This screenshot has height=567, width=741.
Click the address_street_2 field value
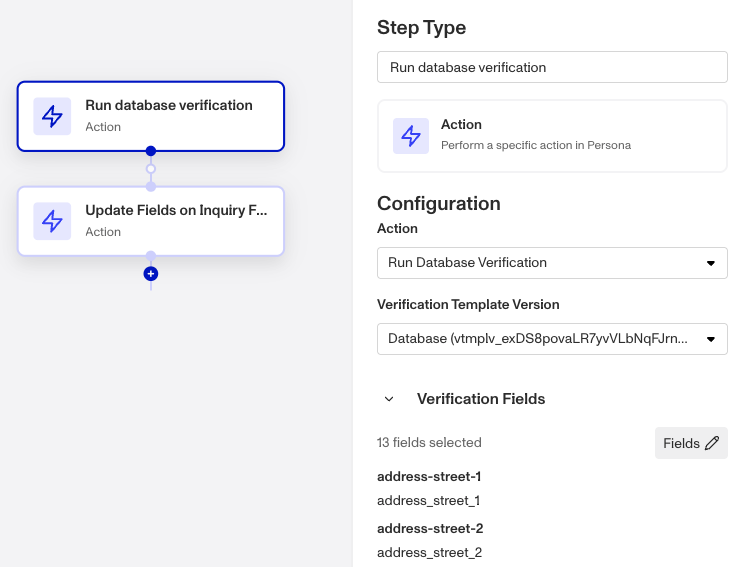click(429, 552)
